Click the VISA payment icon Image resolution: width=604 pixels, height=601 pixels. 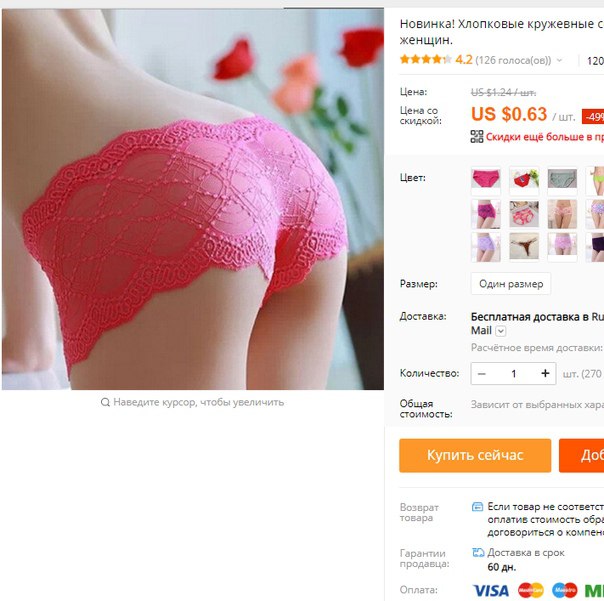[x=491, y=590]
